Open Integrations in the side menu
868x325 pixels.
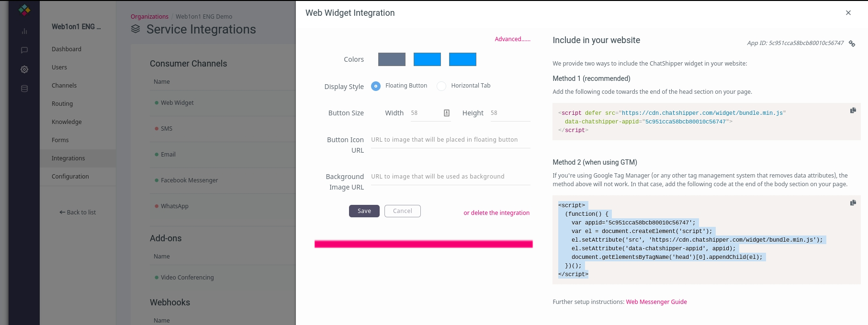(78, 158)
